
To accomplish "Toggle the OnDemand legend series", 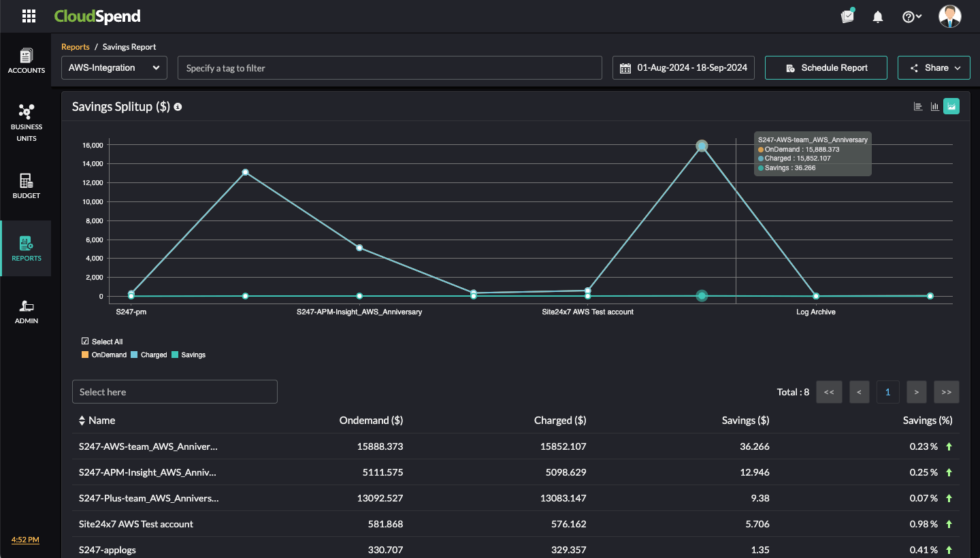I will [104, 355].
